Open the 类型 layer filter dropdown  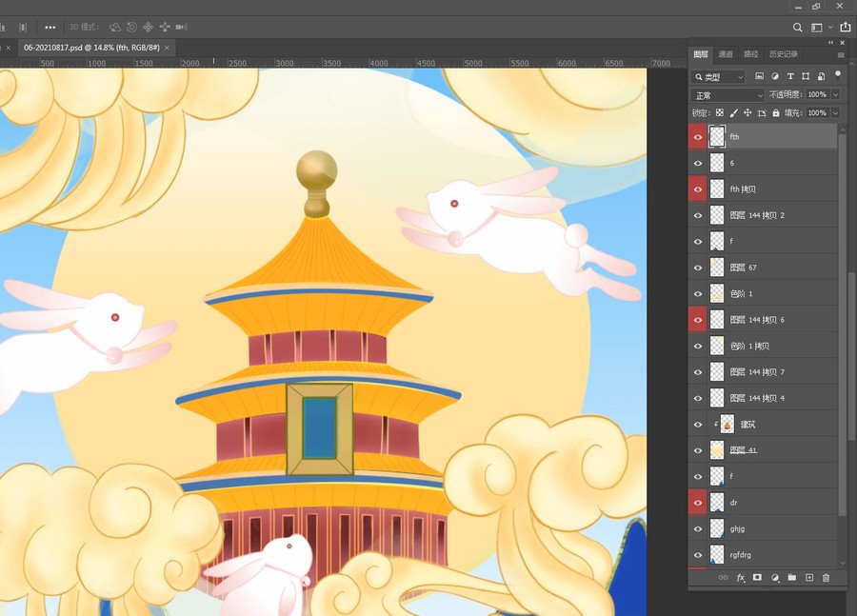(x=718, y=76)
